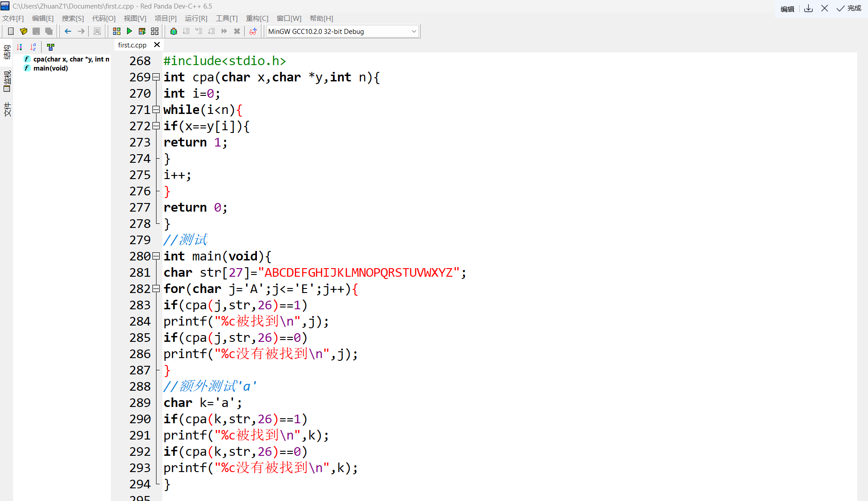868x501 pixels.
Task: Create a new file with the toolbar icon
Action: point(11,31)
